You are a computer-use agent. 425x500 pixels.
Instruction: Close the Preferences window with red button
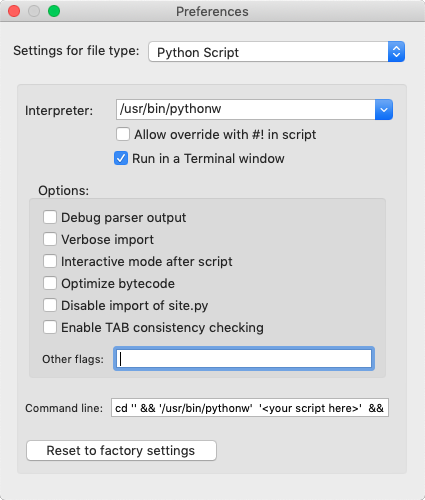click(14, 11)
